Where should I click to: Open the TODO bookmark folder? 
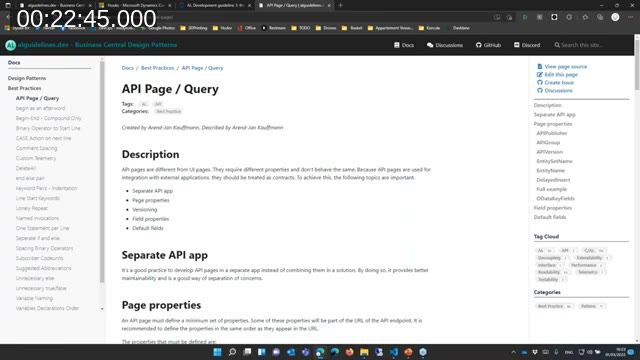coord(301,28)
